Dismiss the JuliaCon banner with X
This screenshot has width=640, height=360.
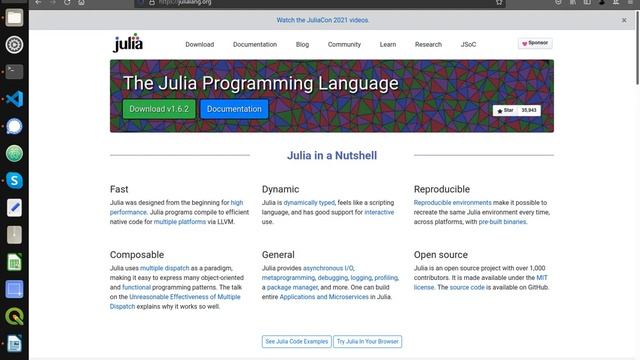pos(624,20)
